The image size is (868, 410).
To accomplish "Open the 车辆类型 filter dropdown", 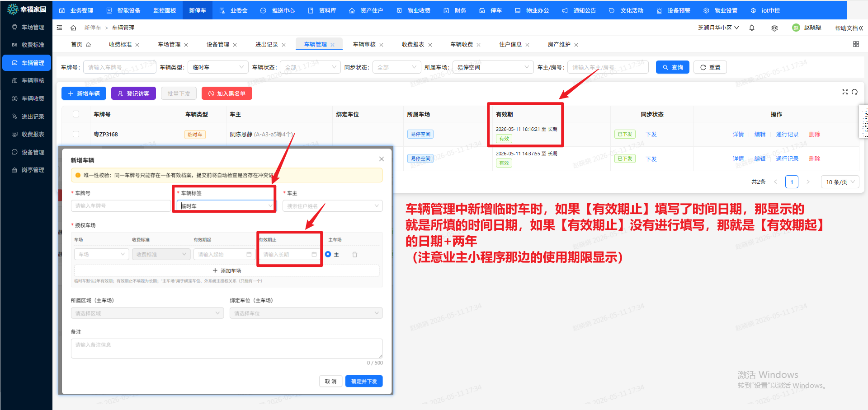I will (x=218, y=67).
